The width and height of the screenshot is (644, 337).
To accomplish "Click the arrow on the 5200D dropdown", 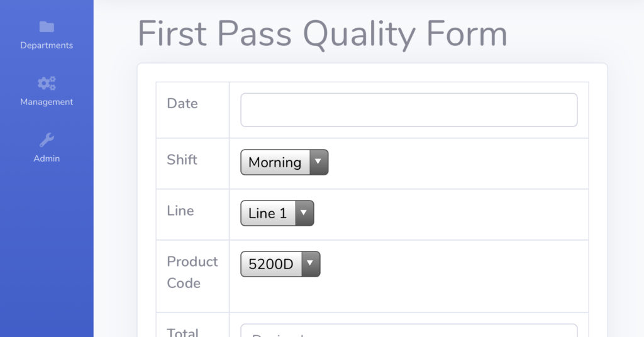I will (x=311, y=264).
